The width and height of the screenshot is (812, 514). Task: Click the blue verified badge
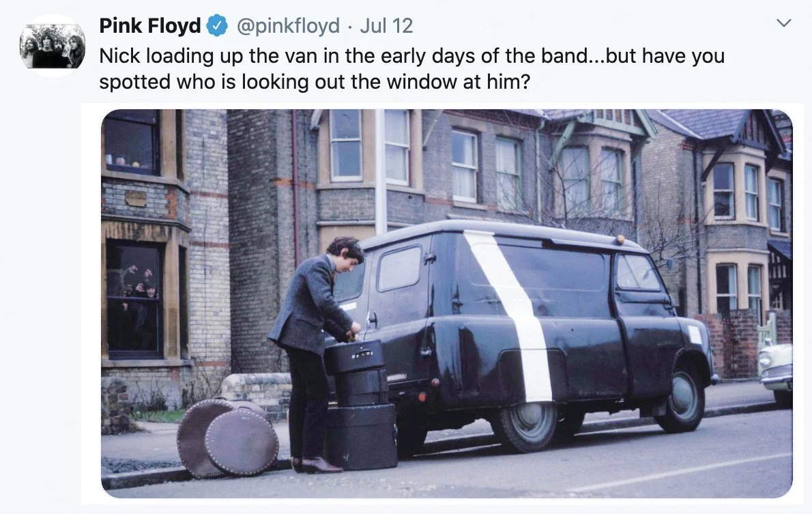(218, 26)
